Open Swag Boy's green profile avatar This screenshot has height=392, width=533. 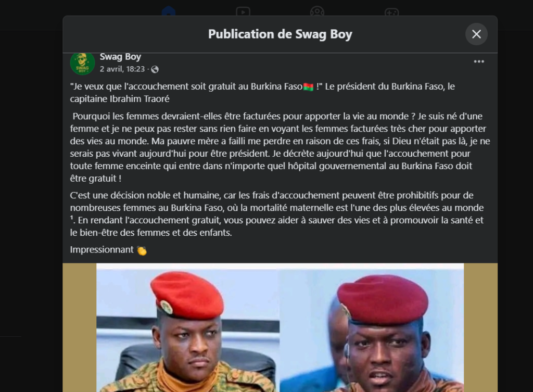(82, 63)
